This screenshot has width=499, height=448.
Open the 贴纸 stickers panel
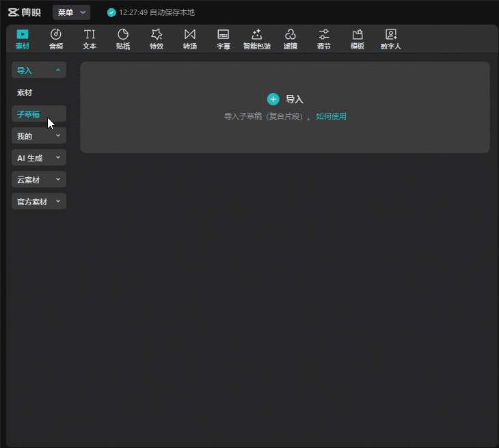[123, 39]
